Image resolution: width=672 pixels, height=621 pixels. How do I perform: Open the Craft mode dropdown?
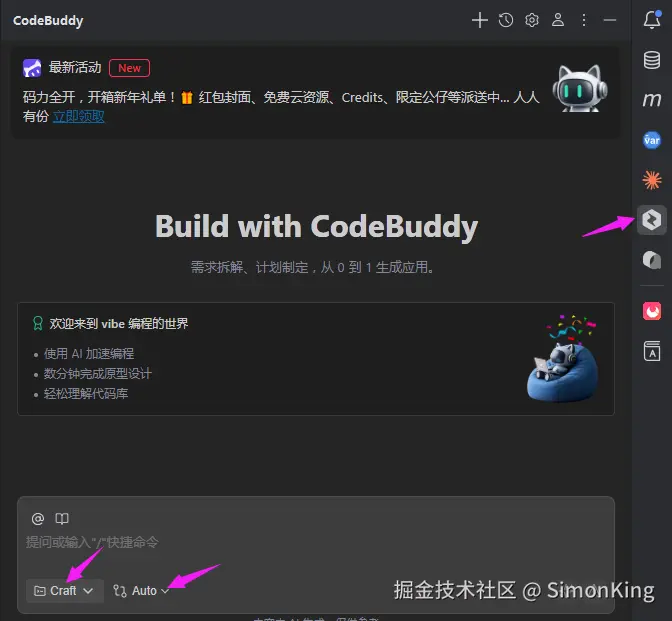pos(65,591)
